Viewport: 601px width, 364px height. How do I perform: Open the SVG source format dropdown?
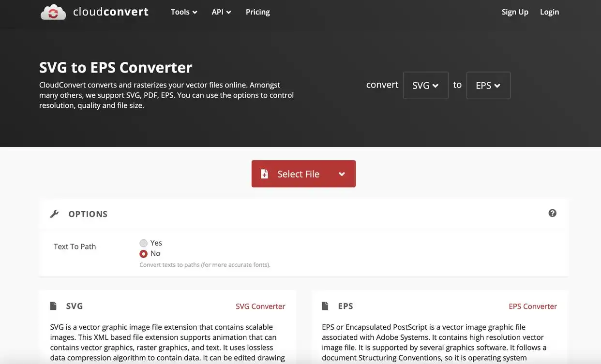click(425, 86)
